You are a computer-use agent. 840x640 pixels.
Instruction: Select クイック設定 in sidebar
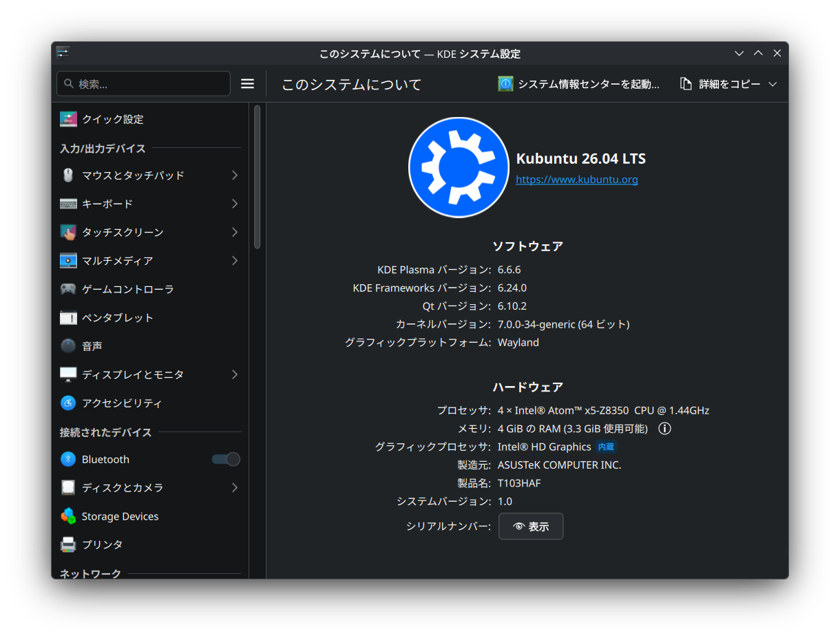point(150,119)
